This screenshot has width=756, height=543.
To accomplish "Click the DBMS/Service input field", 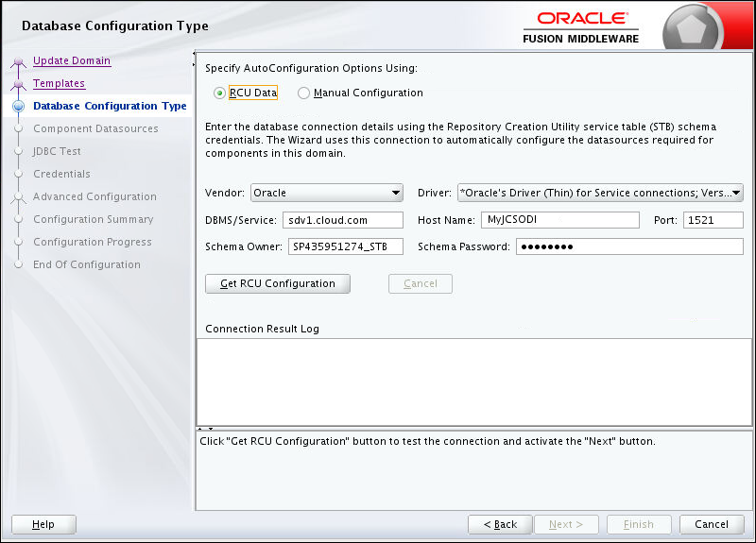I will (x=343, y=220).
